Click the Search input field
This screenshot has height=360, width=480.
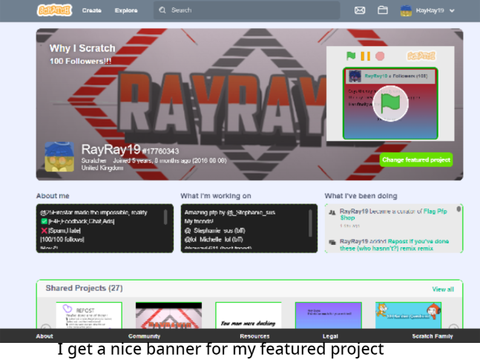[247, 10]
